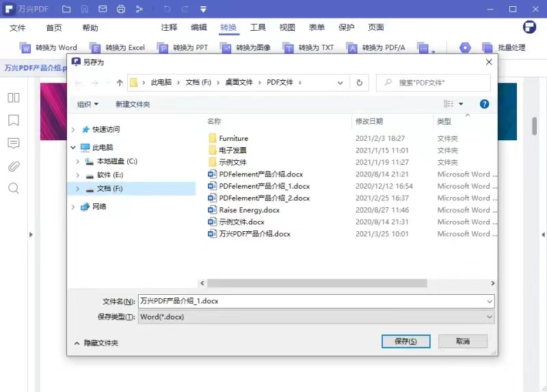
Task: Open file folder icon in title bar
Action: (x=66, y=9)
